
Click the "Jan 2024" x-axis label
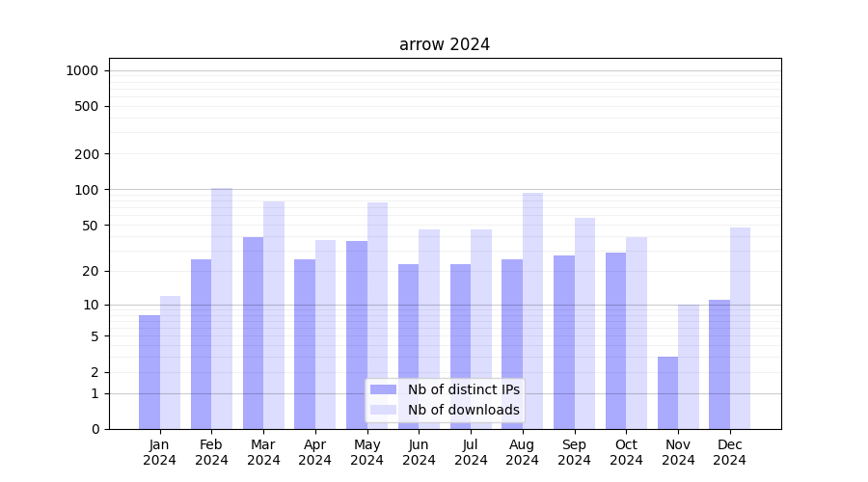160,452
